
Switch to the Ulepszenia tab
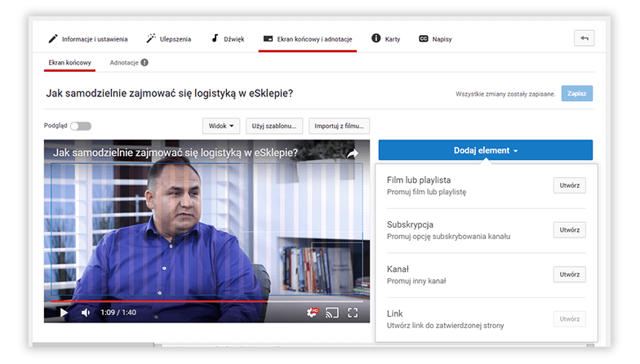168,39
